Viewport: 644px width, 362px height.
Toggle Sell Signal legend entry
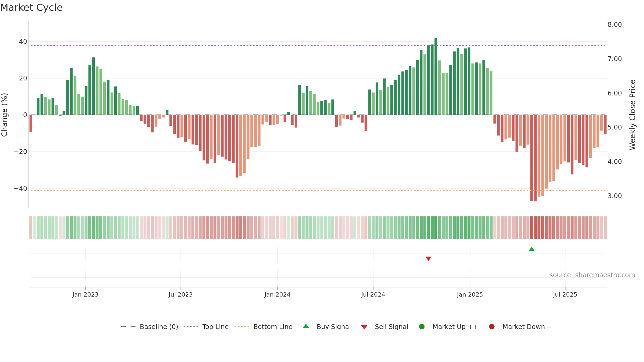tap(385, 327)
